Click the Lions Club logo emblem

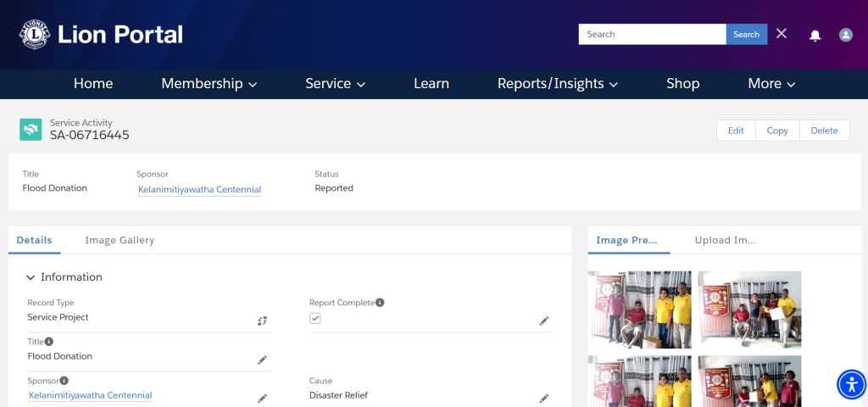click(34, 34)
